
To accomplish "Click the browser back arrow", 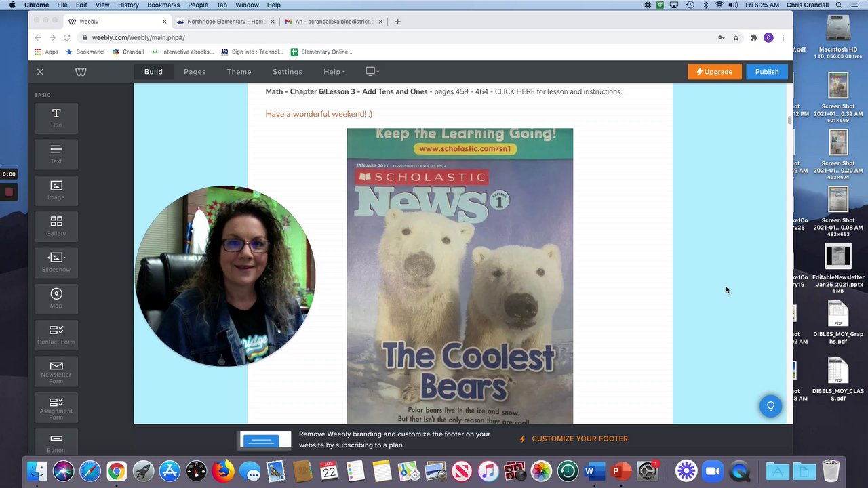I will point(38,37).
